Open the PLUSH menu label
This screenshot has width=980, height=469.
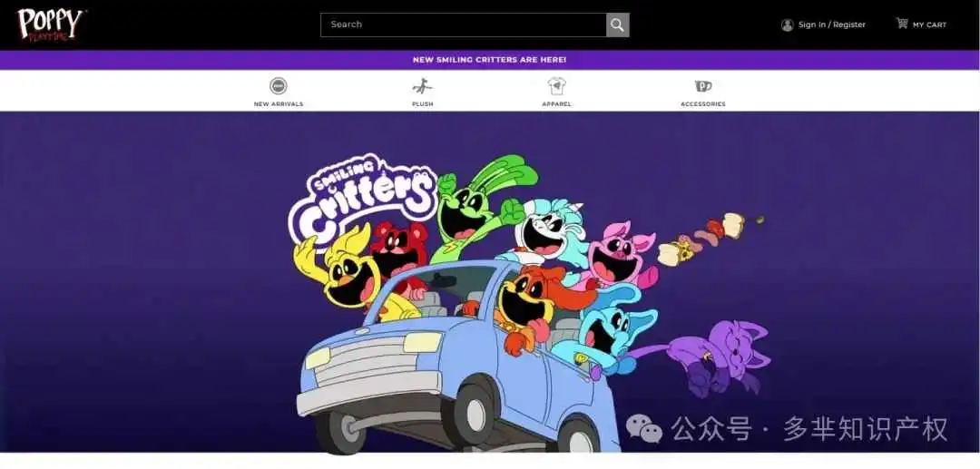pyautogui.click(x=422, y=104)
